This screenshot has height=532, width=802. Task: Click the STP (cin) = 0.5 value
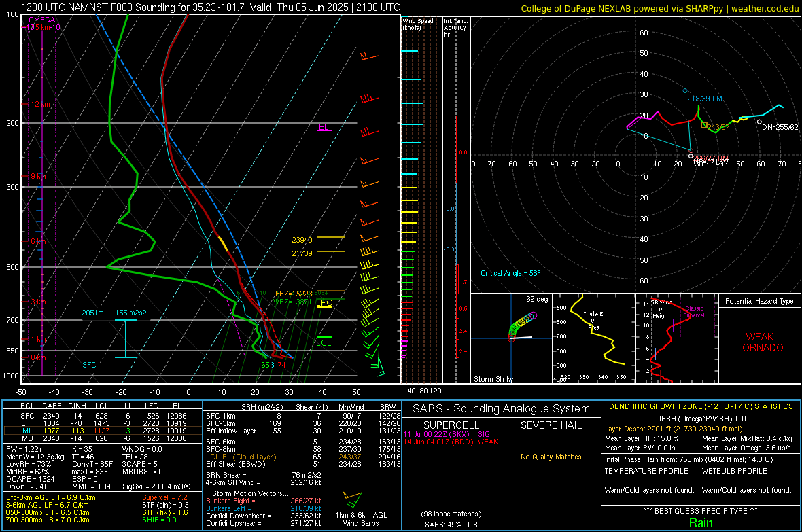coord(165,505)
